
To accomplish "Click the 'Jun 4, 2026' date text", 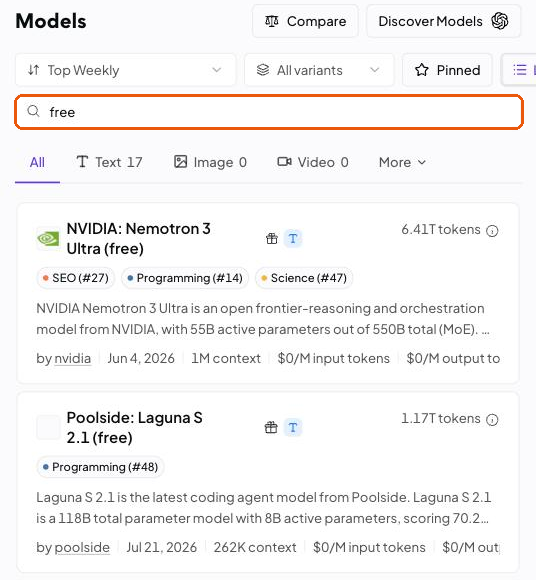I will click(141, 358).
